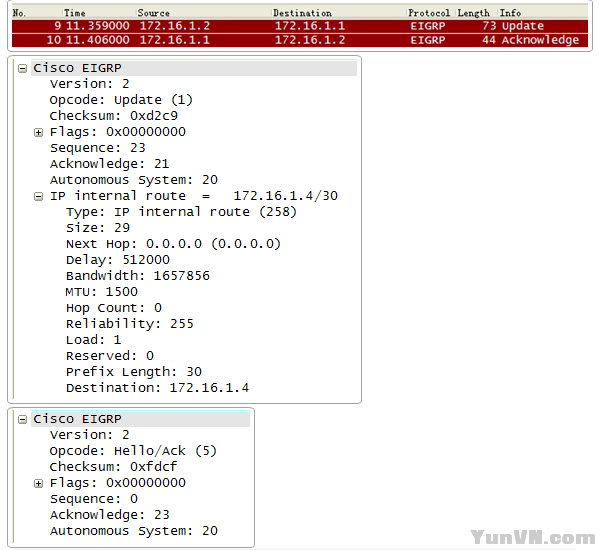Sort by Time column header

pos(74,13)
